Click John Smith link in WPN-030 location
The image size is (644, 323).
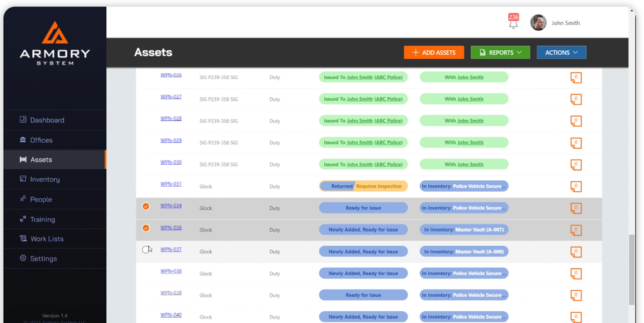pyautogui.click(x=470, y=164)
